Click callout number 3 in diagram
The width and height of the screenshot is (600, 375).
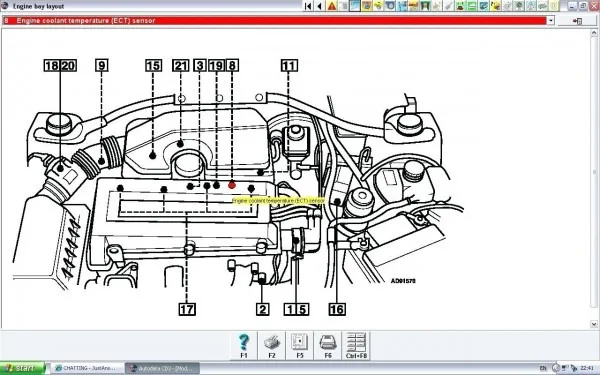pos(200,65)
